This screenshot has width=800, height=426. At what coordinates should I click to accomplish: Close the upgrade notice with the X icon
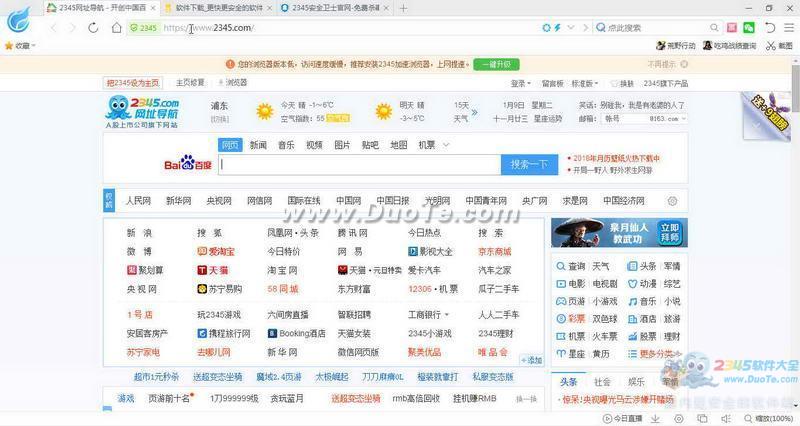pos(684,64)
